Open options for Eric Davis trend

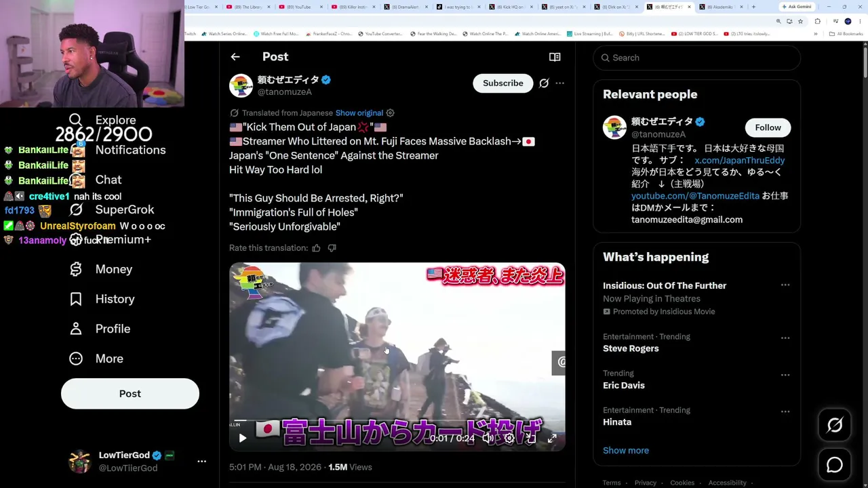pos(785,375)
